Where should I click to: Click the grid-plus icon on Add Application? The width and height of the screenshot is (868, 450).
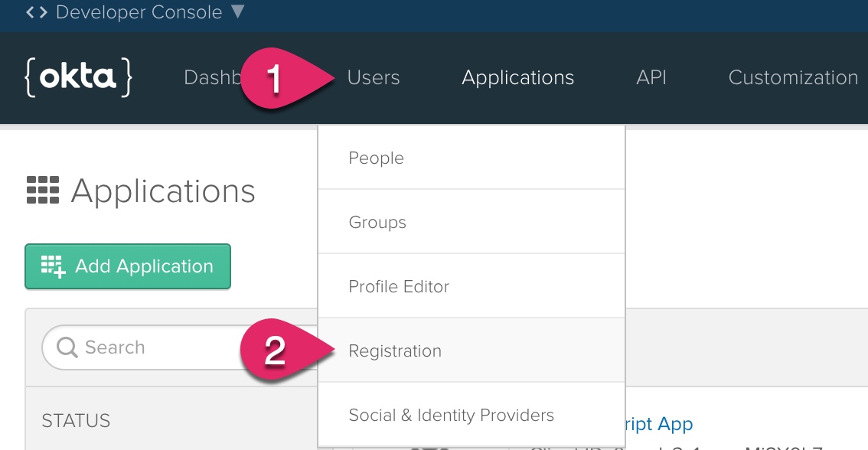tap(53, 266)
